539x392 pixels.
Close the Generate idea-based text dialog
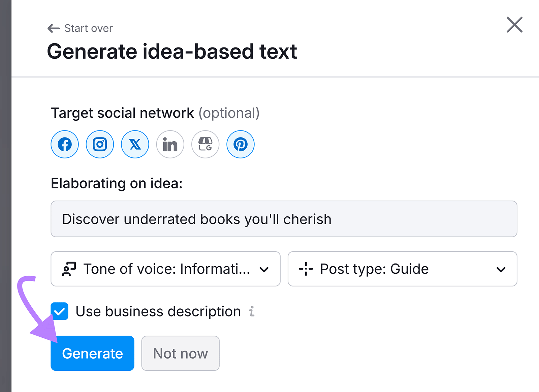(514, 25)
